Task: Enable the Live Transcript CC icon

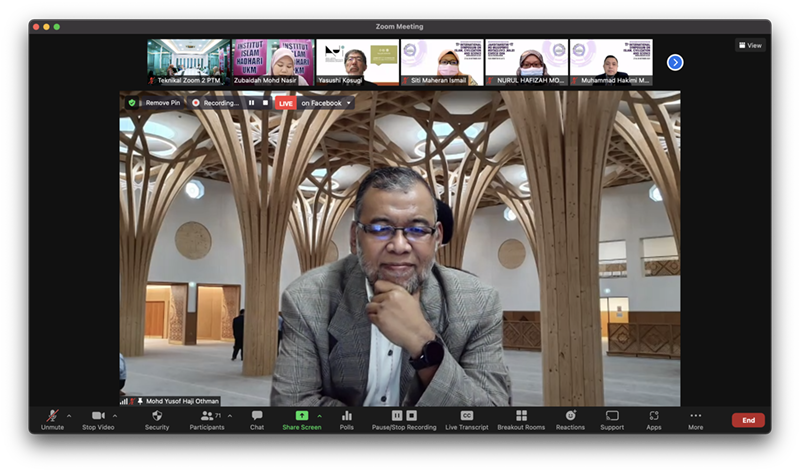Action: click(x=466, y=416)
